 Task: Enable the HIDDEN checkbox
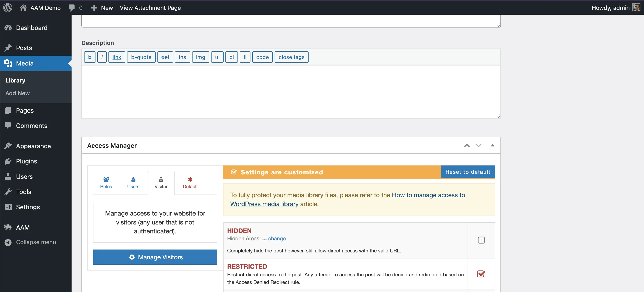(481, 240)
